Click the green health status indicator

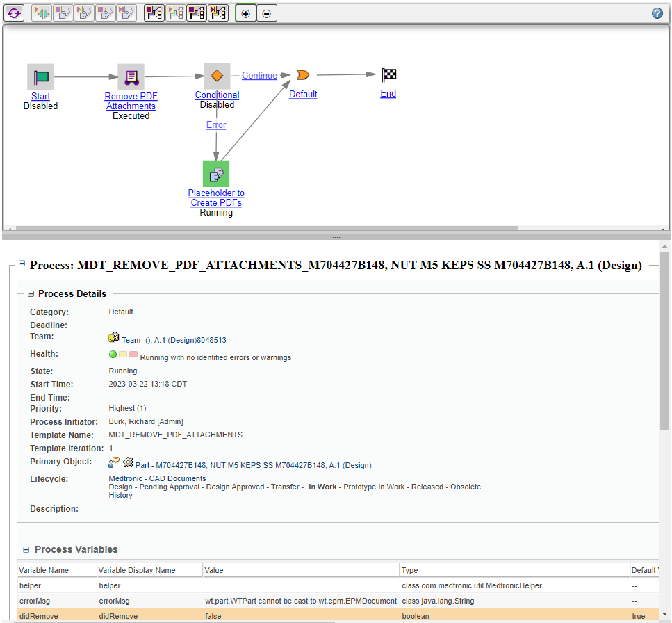pos(113,354)
